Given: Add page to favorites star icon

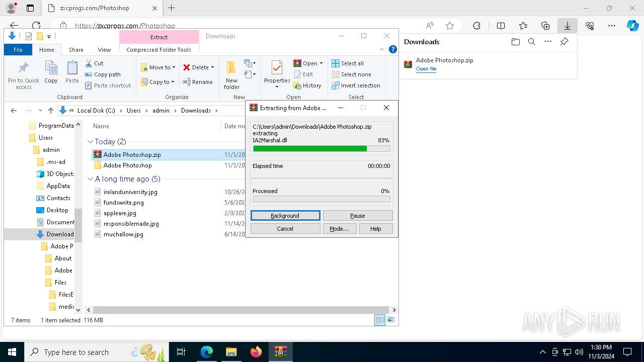Looking at the screenshot, I should 450,26.
